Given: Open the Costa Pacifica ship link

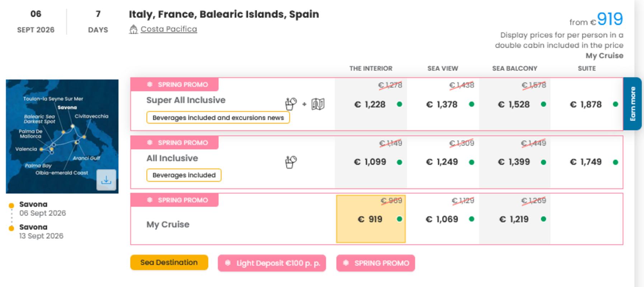Looking at the screenshot, I should (169, 29).
